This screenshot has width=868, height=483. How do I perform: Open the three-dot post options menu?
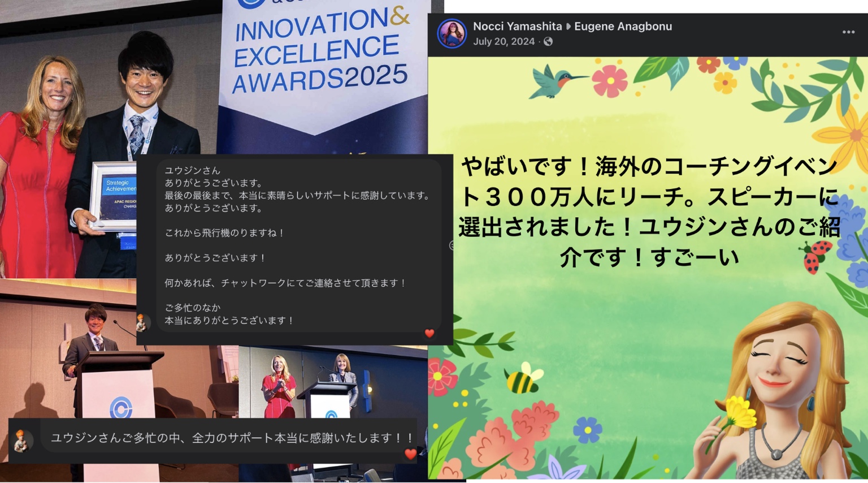click(x=848, y=32)
